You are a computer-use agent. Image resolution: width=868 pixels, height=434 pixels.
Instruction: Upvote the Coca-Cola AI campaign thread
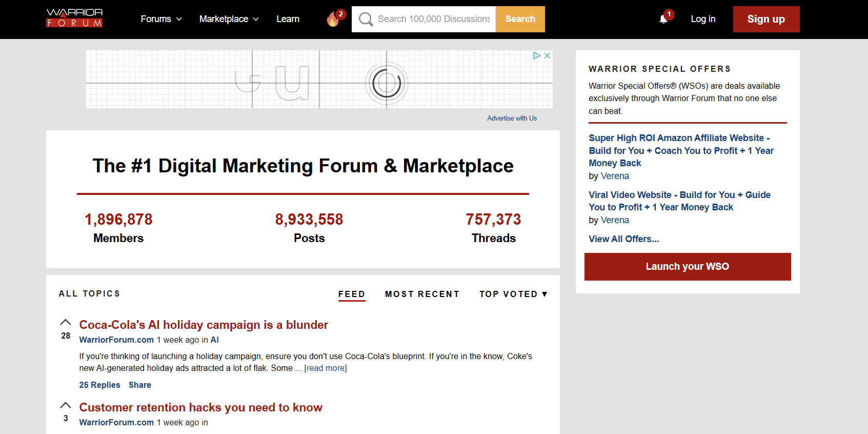66,322
